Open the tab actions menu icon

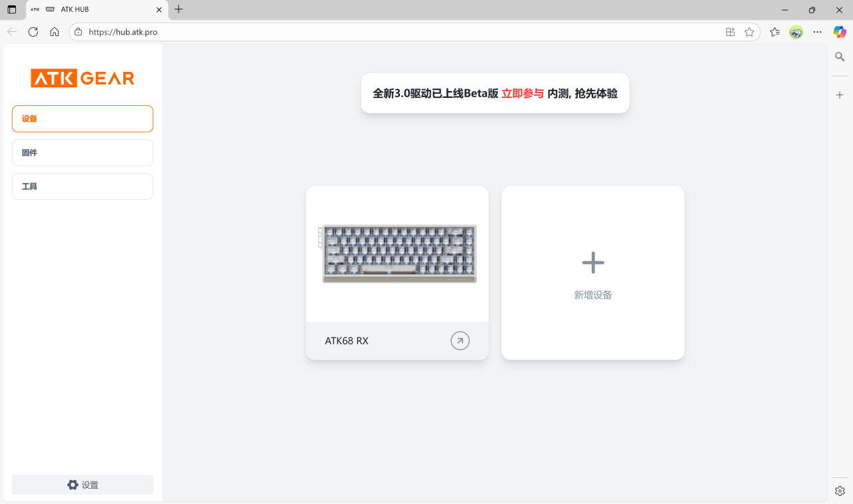click(11, 10)
